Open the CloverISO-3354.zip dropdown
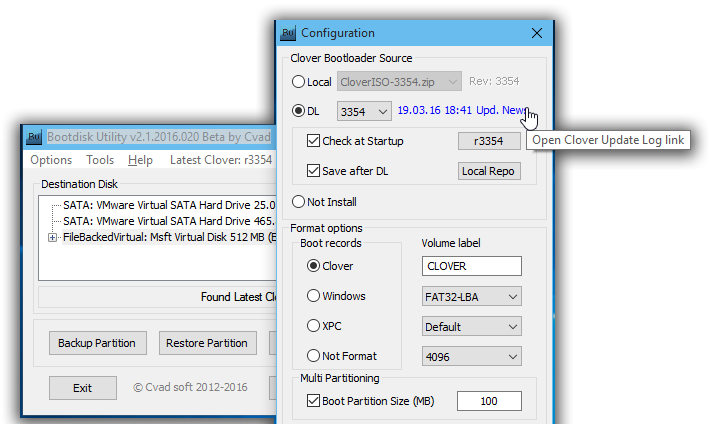Viewport: 711px width, 424px height. [x=399, y=82]
